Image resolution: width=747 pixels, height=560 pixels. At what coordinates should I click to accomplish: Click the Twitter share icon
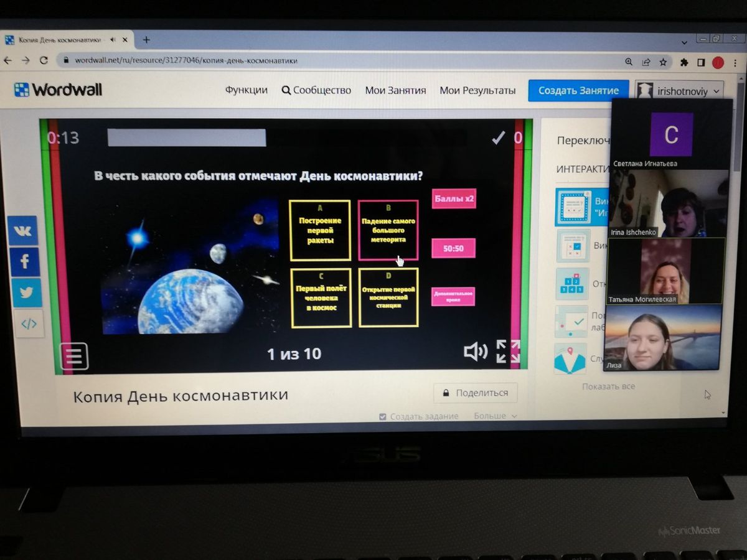[x=26, y=292]
